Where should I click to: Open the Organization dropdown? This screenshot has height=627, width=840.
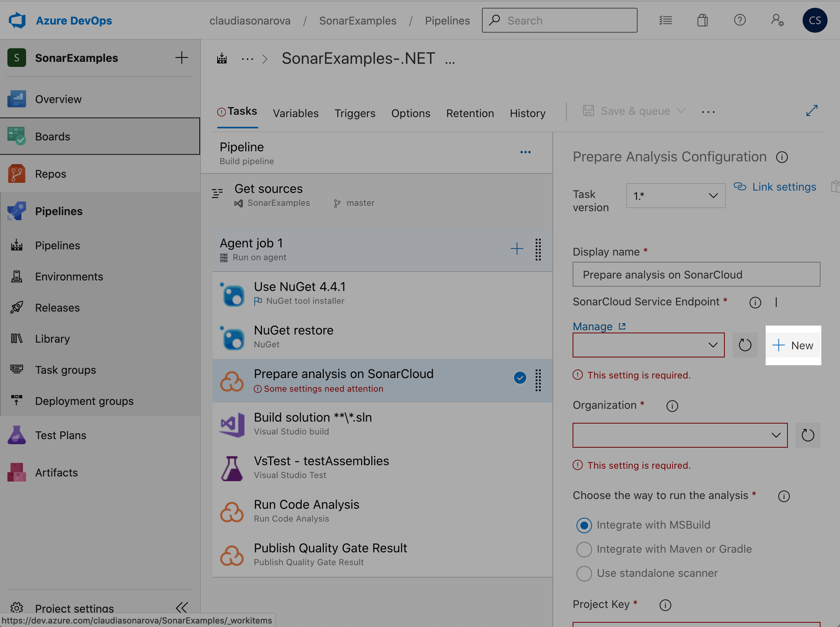pyautogui.click(x=680, y=435)
